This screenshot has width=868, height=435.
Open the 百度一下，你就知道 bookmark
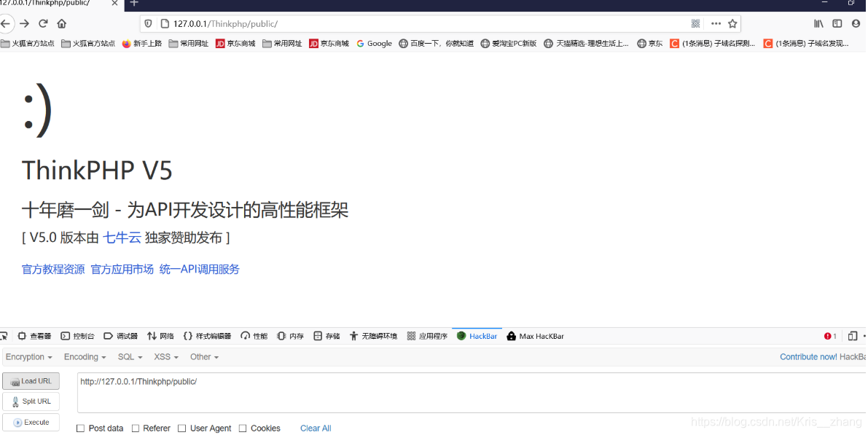coord(437,43)
